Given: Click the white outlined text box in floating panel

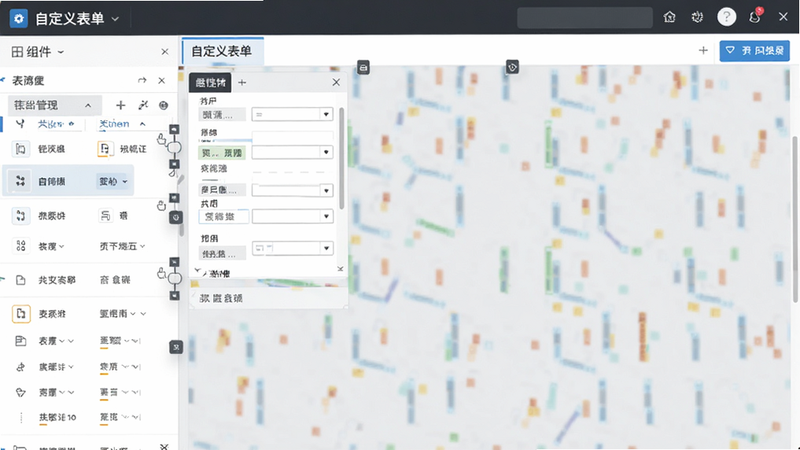Looking at the screenshot, I should [x=223, y=216].
